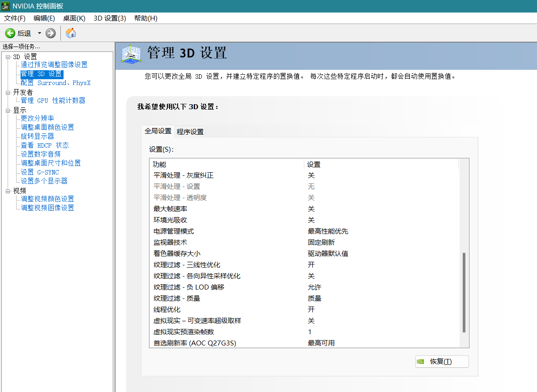
Task: Open the 编辑(E) menu
Action: click(x=44, y=18)
